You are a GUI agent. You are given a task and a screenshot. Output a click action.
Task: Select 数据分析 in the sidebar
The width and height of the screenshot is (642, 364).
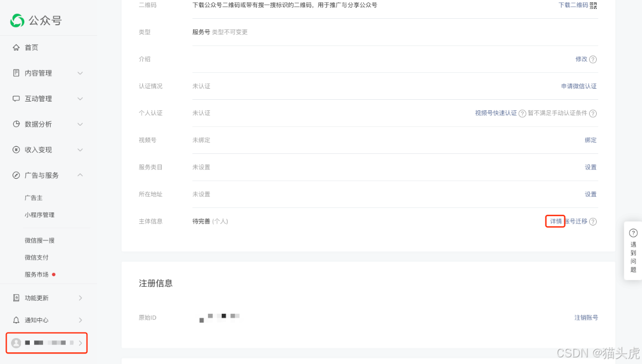[x=38, y=125]
